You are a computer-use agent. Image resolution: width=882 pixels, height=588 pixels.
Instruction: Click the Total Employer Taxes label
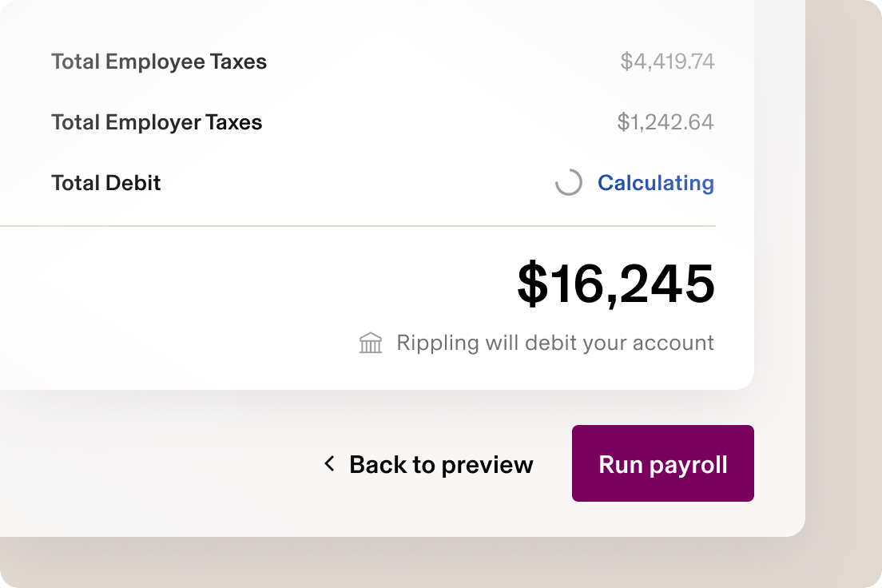157,122
